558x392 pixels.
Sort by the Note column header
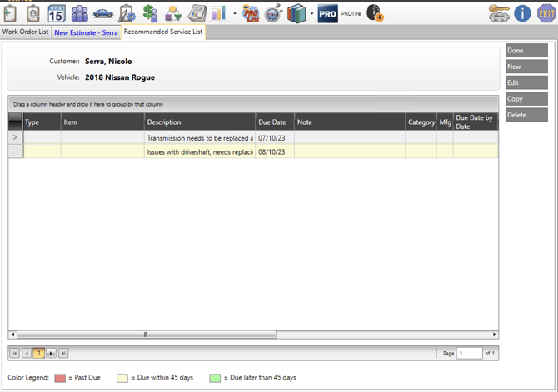point(350,122)
